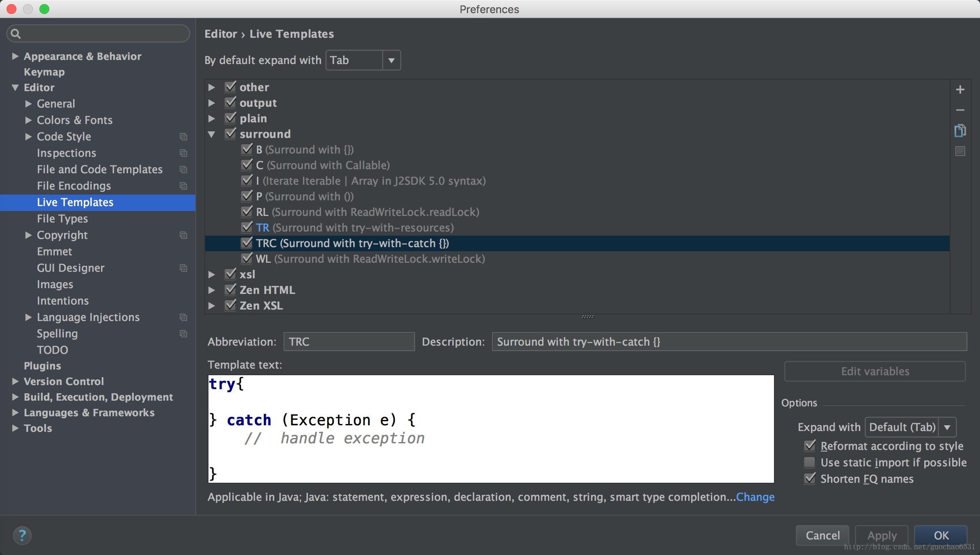Click the project-level icon beside Code Style

click(x=183, y=137)
